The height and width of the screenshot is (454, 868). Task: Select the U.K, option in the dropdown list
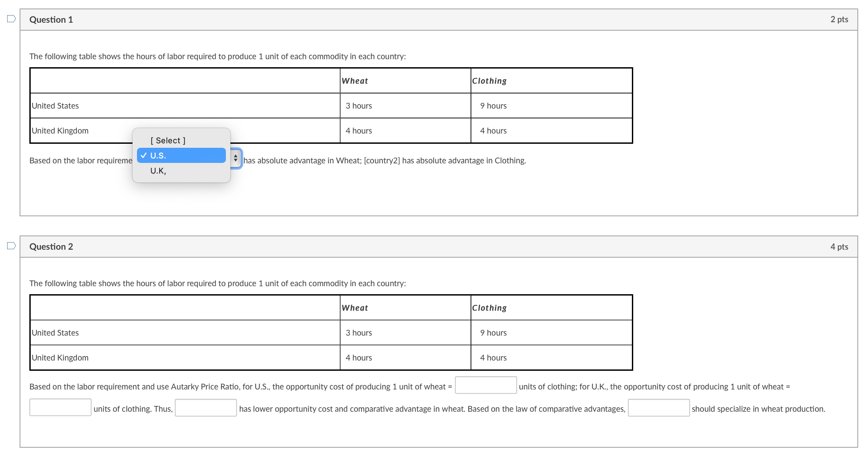click(x=181, y=170)
